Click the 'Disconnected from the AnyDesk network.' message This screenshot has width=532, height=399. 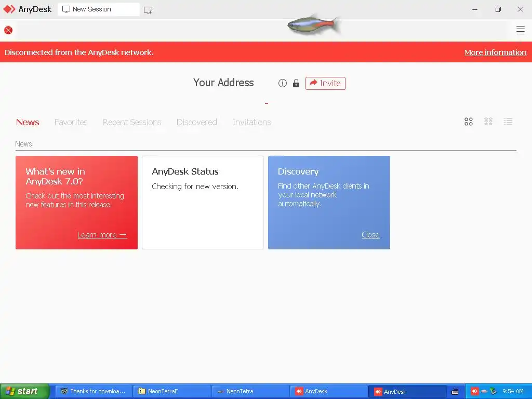pos(79,52)
